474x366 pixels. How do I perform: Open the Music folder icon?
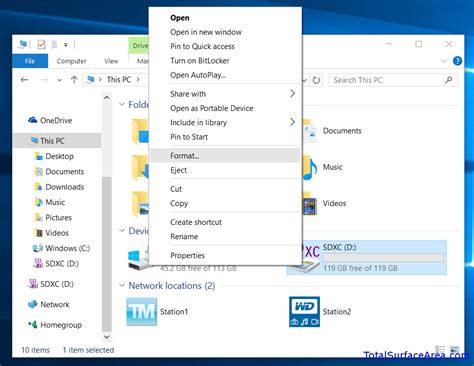click(310, 168)
